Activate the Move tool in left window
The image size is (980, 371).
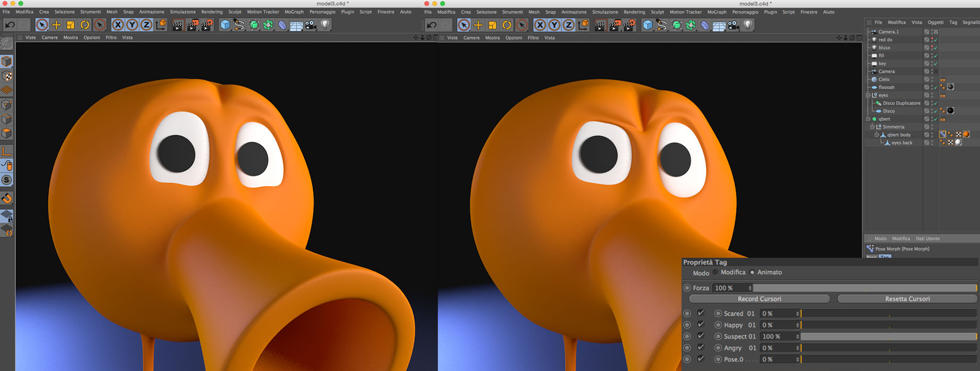(x=56, y=24)
